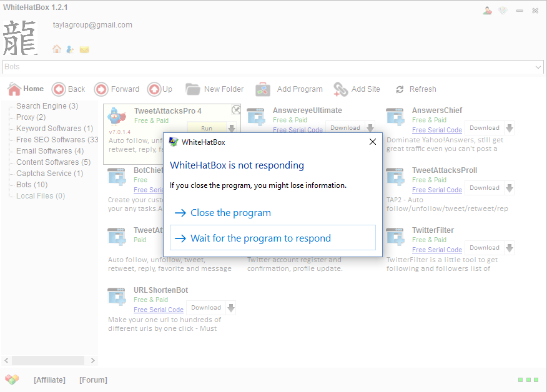Screen dimensions: 547x392
Task: Click the small house icon below email
Action: [x=57, y=49]
